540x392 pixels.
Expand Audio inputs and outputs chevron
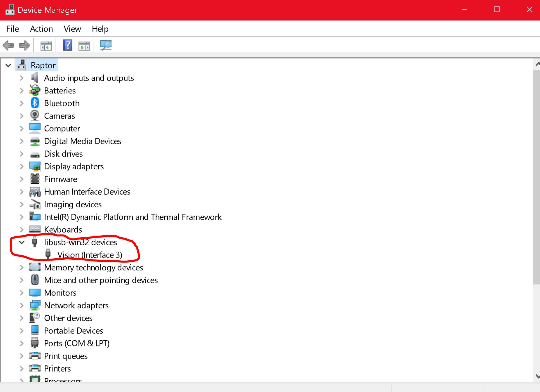tap(22, 78)
